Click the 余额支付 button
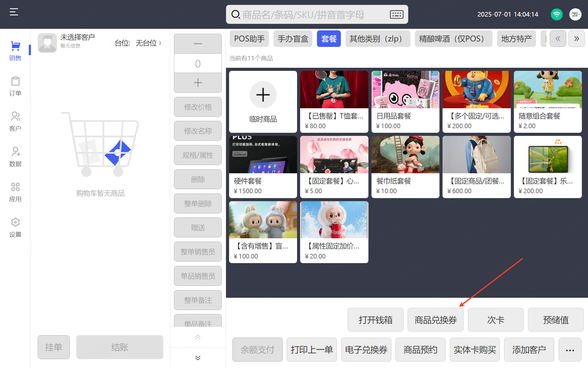Image resolution: width=588 pixels, height=368 pixels. point(258,350)
